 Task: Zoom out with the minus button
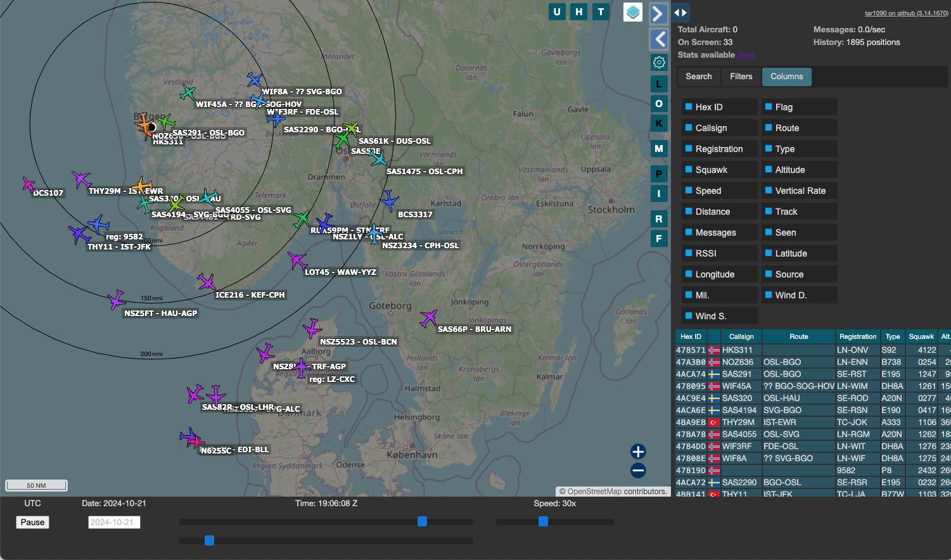638,471
